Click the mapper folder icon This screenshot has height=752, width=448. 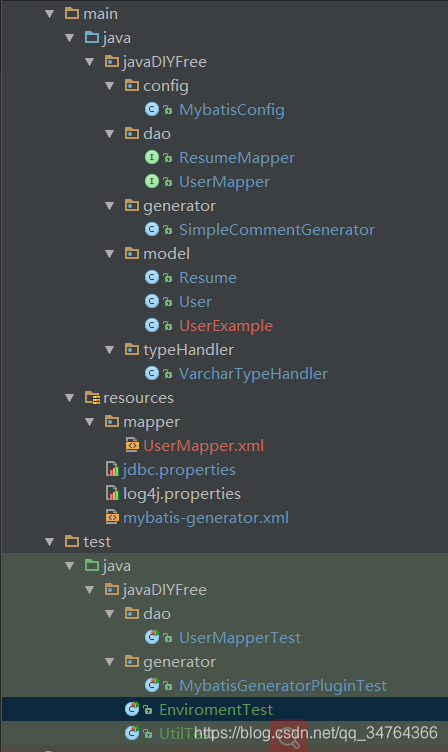tap(112, 421)
